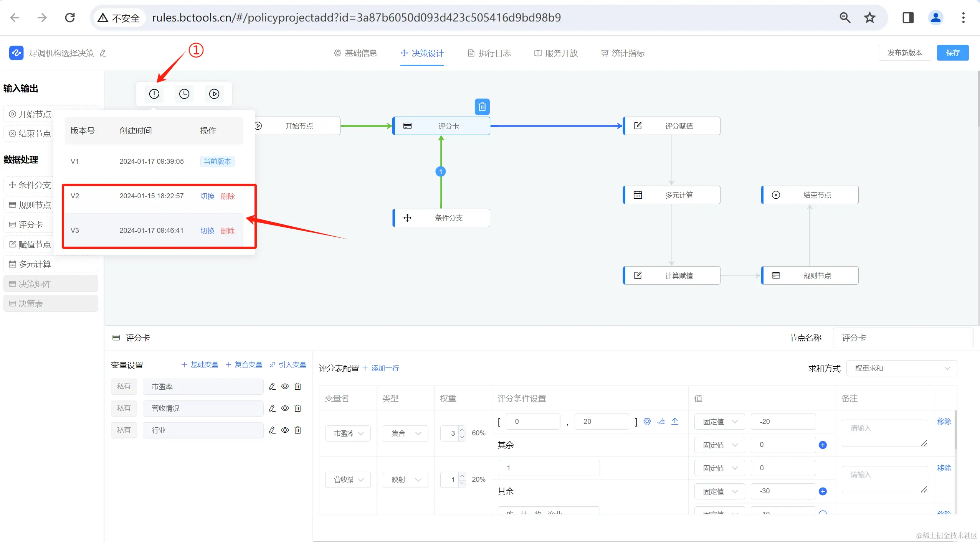Image resolution: width=980 pixels, height=542 pixels.
Task: Click blue plus icon beside value -30
Action: pyautogui.click(x=823, y=491)
